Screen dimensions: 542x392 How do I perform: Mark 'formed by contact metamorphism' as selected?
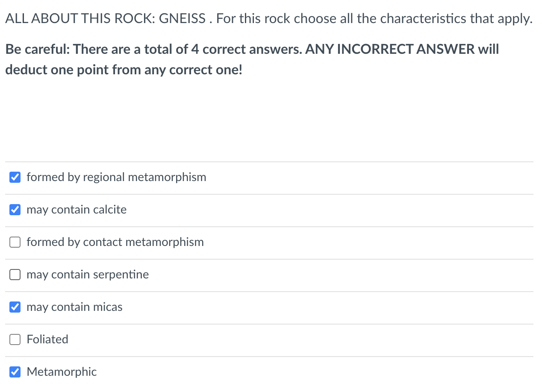[x=15, y=242]
